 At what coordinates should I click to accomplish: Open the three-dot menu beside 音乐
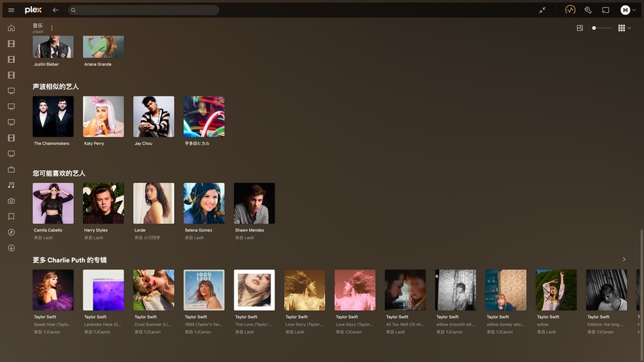(x=52, y=28)
